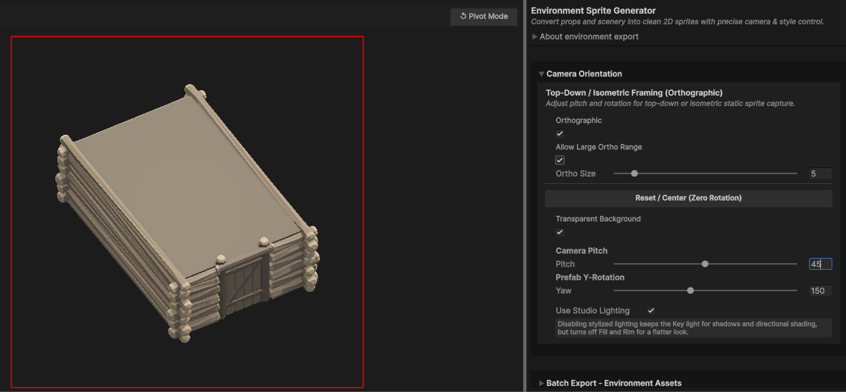
Task: Click the Ortho Size value field
Action: [820, 174]
